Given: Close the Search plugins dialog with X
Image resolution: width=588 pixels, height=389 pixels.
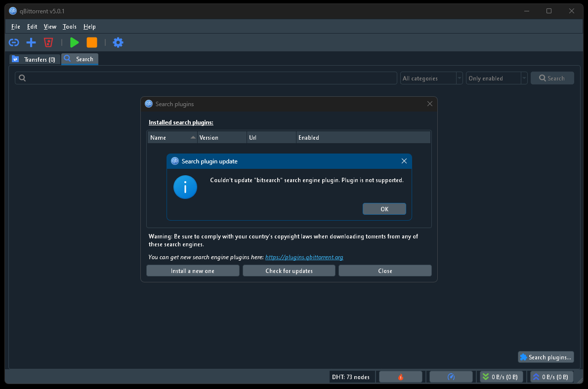Looking at the screenshot, I should (430, 104).
